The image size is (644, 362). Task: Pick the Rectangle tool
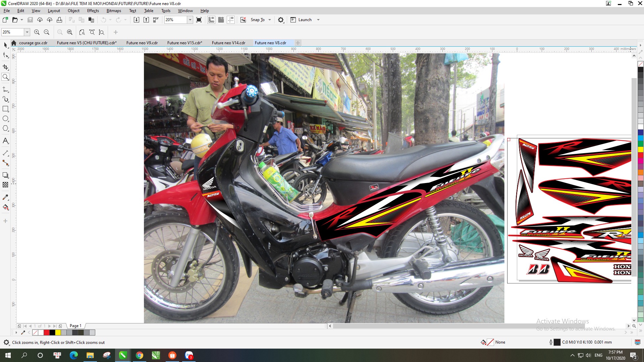pyautogui.click(x=5, y=109)
